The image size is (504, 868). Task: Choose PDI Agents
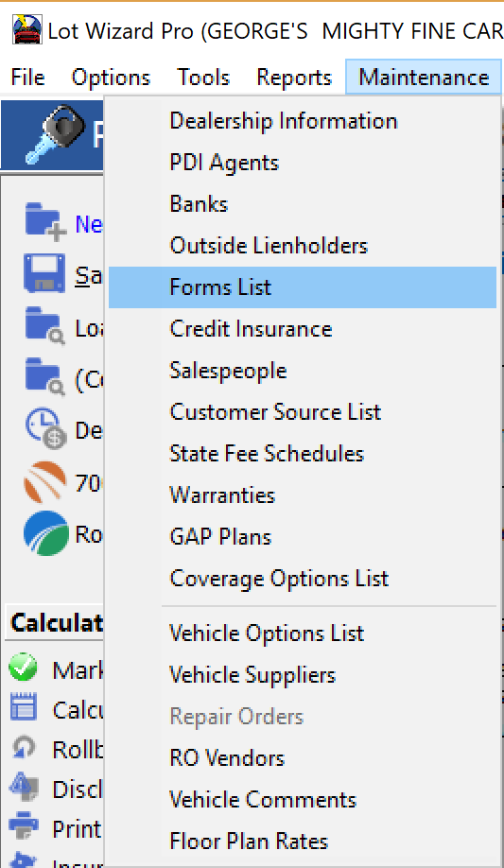303,163
